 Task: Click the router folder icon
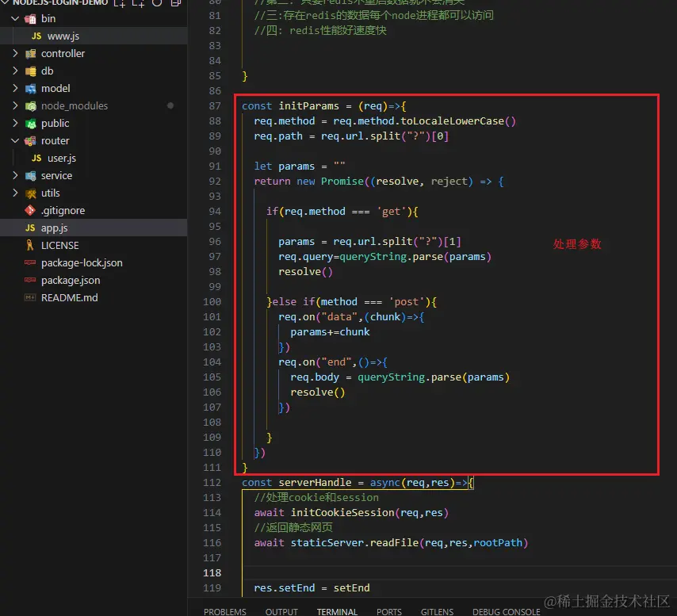pos(30,141)
